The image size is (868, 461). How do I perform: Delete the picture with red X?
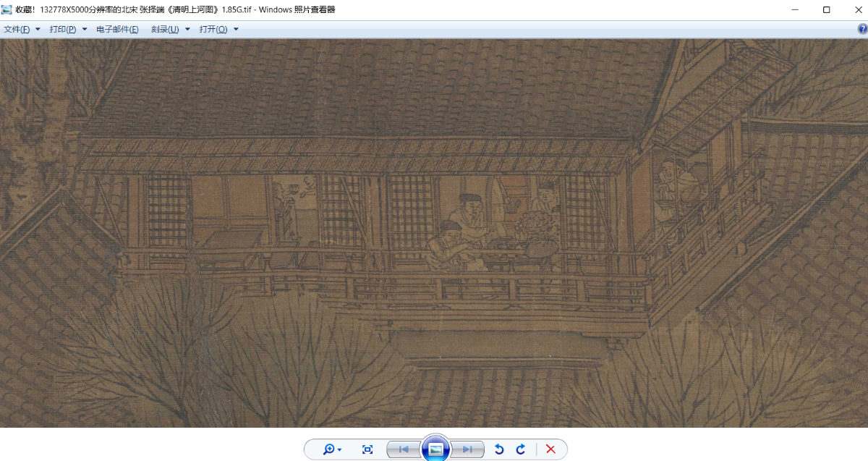(550, 449)
